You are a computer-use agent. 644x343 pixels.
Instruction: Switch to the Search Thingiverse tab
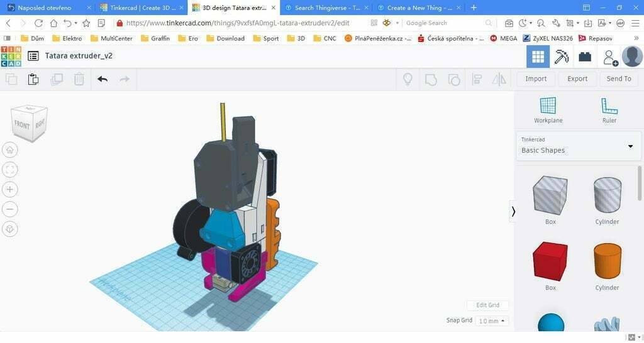327,8
